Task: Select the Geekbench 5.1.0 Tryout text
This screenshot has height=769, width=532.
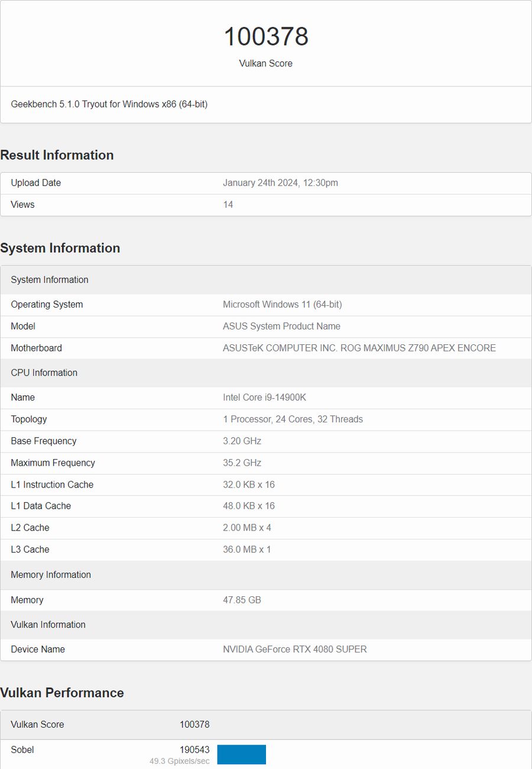Action: [109, 104]
